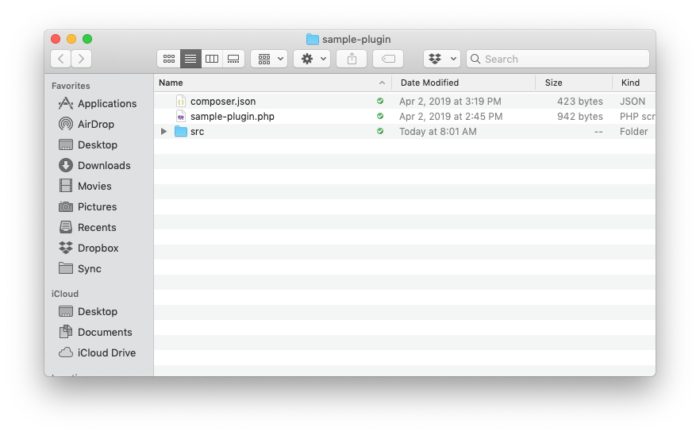The width and height of the screenshot is (700, 435).
Task: Switch to list view
Action: (191, 59)
